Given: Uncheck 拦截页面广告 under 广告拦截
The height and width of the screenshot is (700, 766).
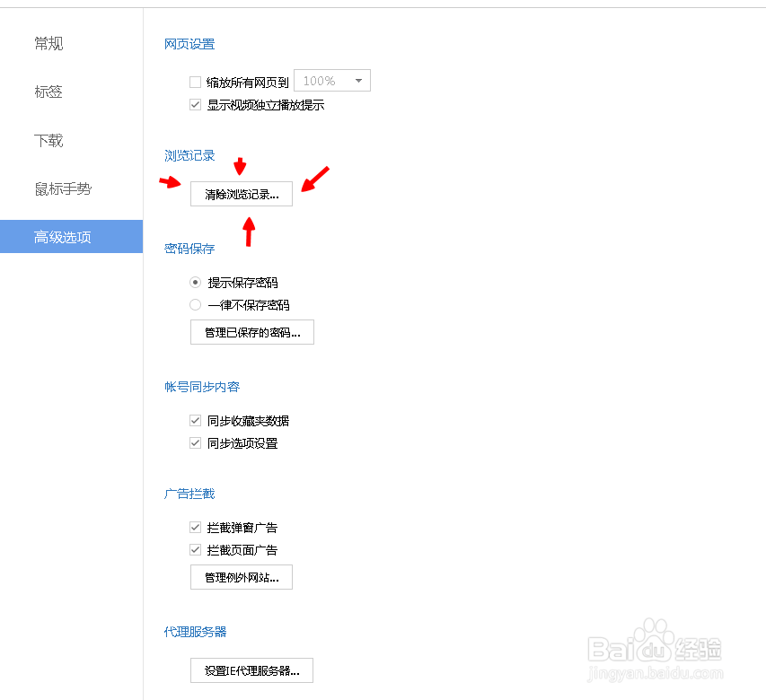Looking at the screenshot, I should point(195,549).
